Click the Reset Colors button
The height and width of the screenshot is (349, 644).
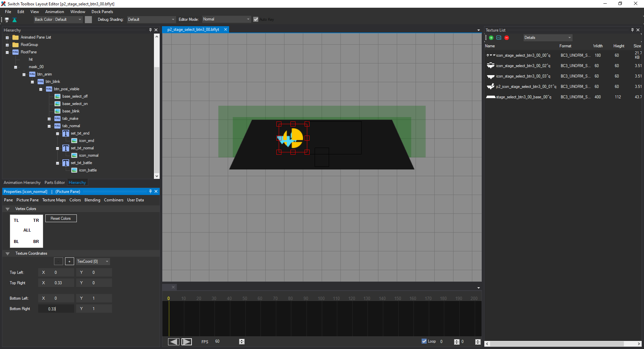[61, 218]
